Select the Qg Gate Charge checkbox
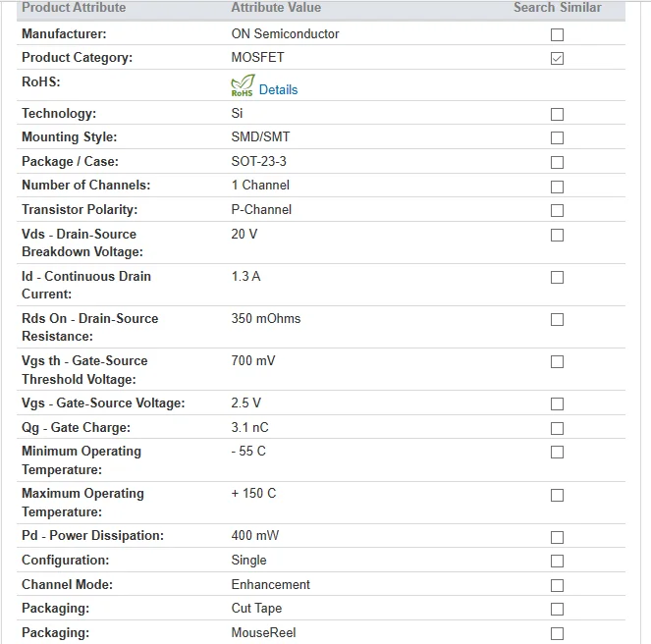This screenshot has width=651, height=644. [557, 428]
